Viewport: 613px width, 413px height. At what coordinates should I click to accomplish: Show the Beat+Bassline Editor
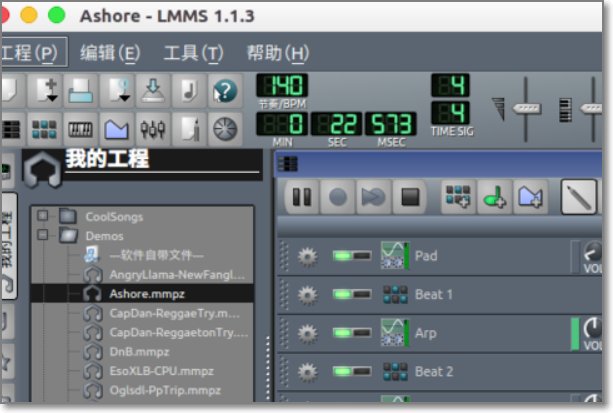[x=44, y=129]
